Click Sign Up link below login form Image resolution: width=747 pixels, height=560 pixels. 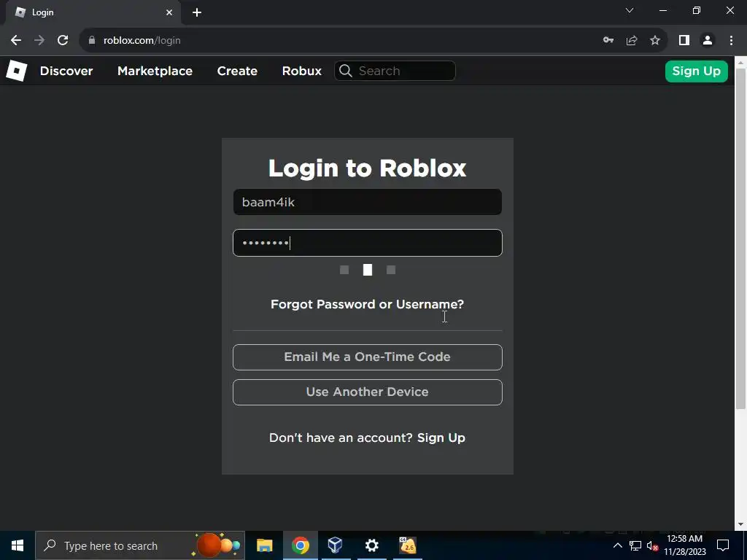pos(441,438)
